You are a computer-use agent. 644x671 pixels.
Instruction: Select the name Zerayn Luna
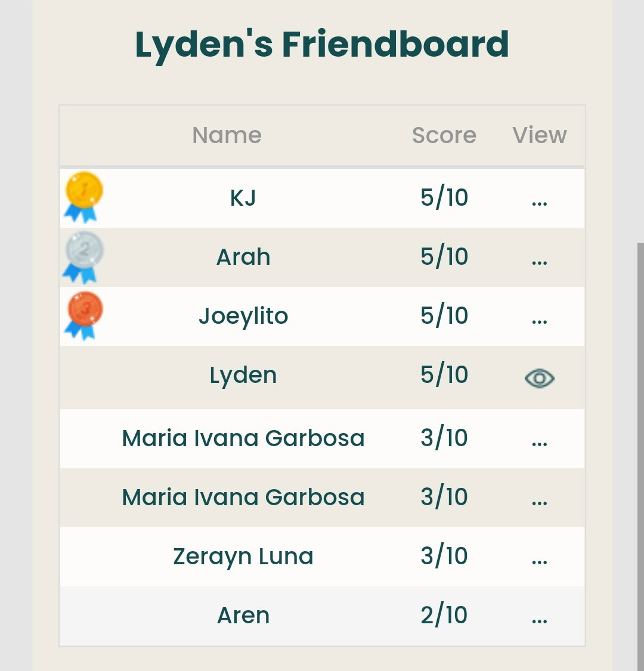click(243, 556)
